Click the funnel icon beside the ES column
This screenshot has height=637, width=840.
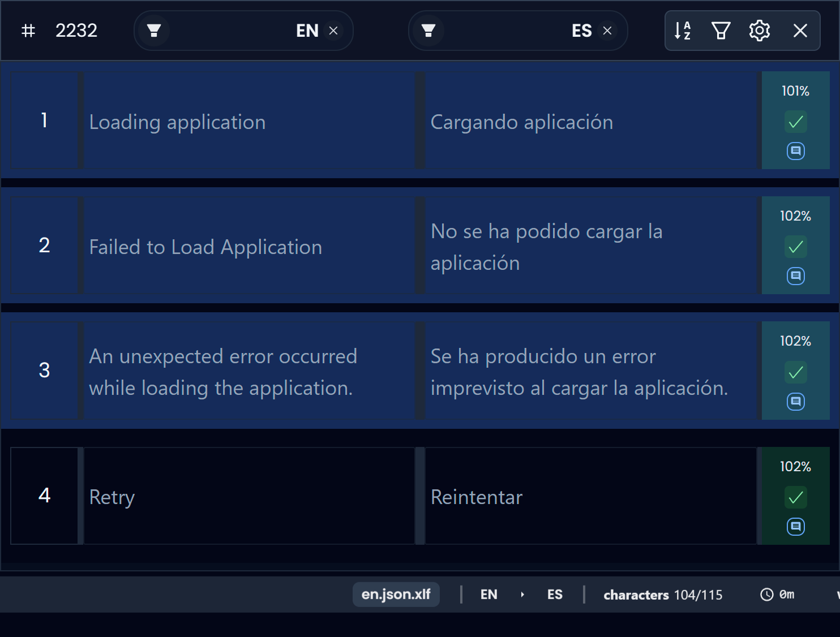[x=427, y=31]
